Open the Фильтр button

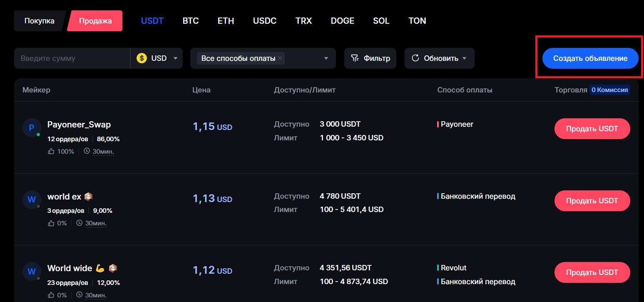(370, 58)
